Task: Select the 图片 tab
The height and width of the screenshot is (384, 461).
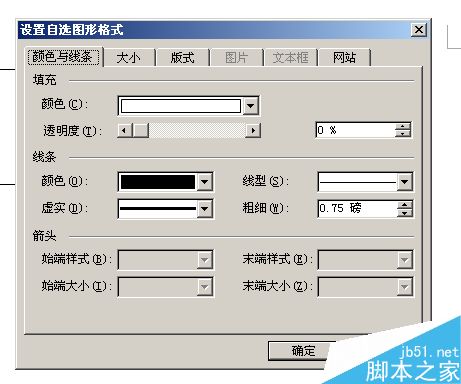Action: tap(236, 58)
